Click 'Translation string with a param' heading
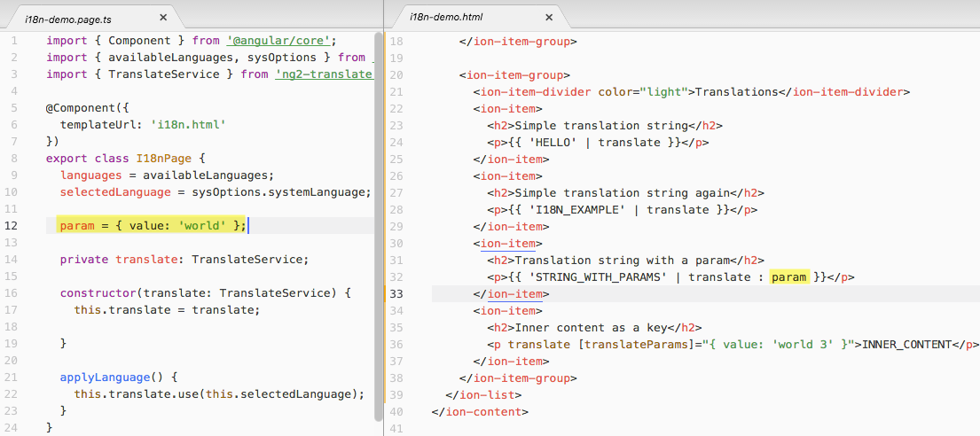This screenshot has height=436, width=980. (x=623, y=260)
